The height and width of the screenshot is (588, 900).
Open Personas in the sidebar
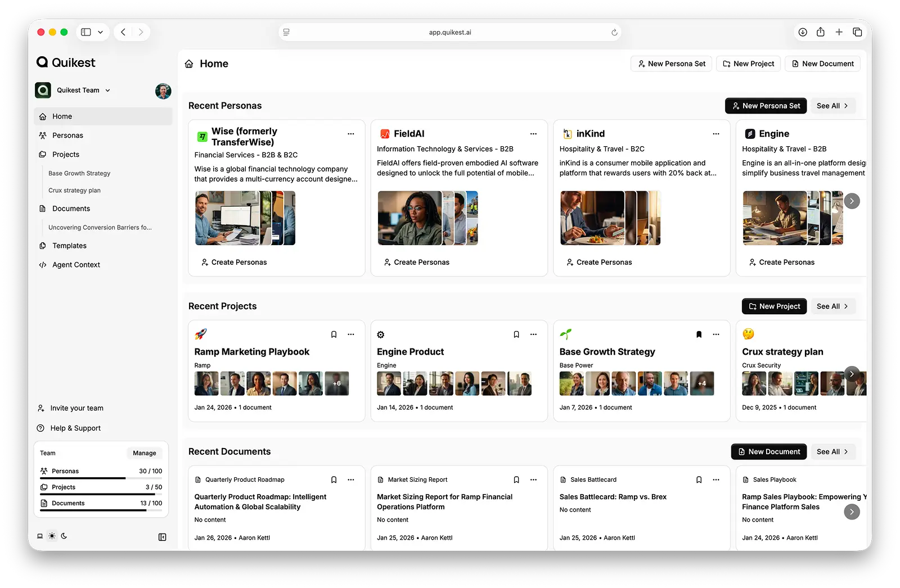[x=103, y=135]
